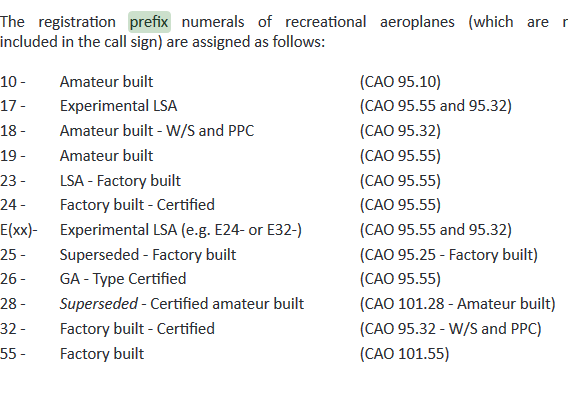Select Experimental LSA (e.g. E24- or E32-) text
Screen dimensions: 568x397
(181, 230)
